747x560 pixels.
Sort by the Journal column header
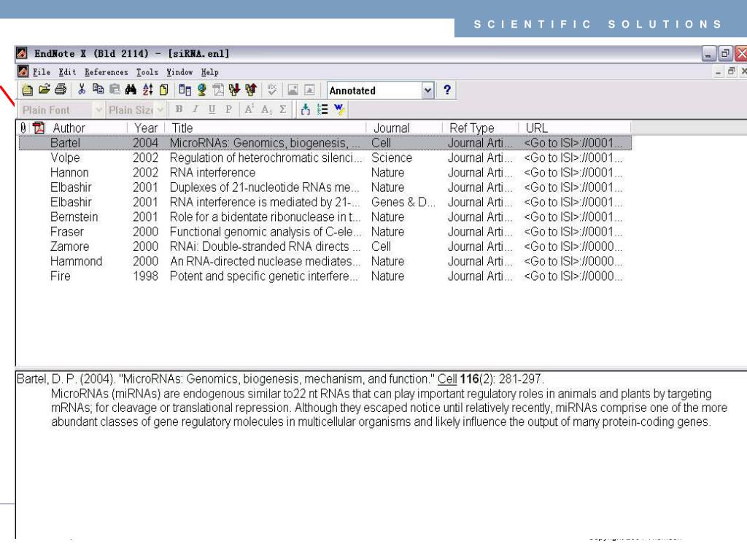tap(404, 128)
